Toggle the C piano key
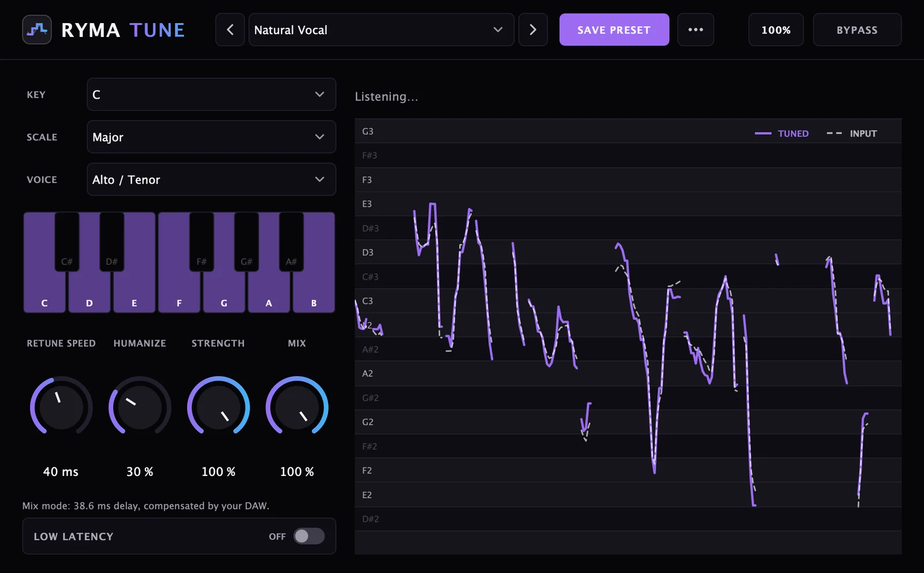924x573 pixels. pos(44,293)
